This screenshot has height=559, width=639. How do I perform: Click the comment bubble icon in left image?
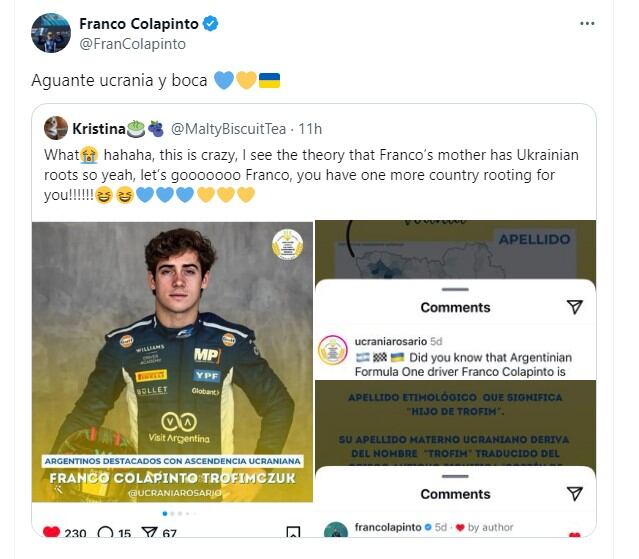tap(104, 534)
